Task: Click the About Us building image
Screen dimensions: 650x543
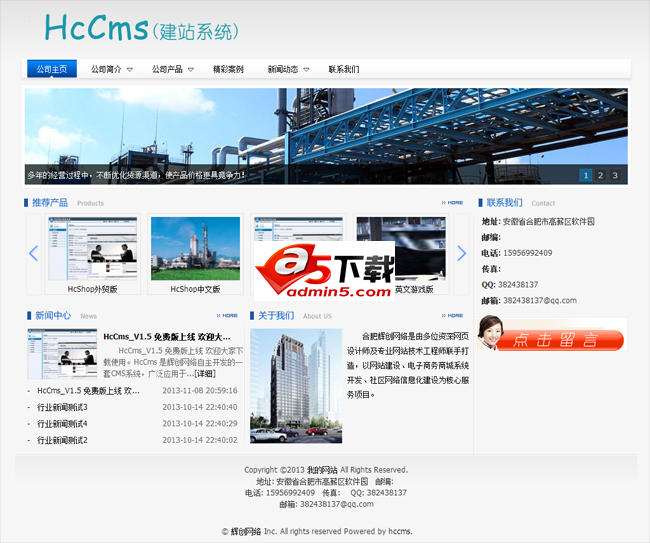Action: coord(296,386)
